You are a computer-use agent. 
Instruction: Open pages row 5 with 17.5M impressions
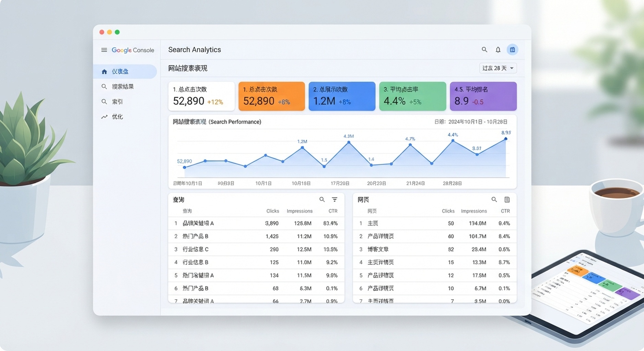tap(435, 275)
